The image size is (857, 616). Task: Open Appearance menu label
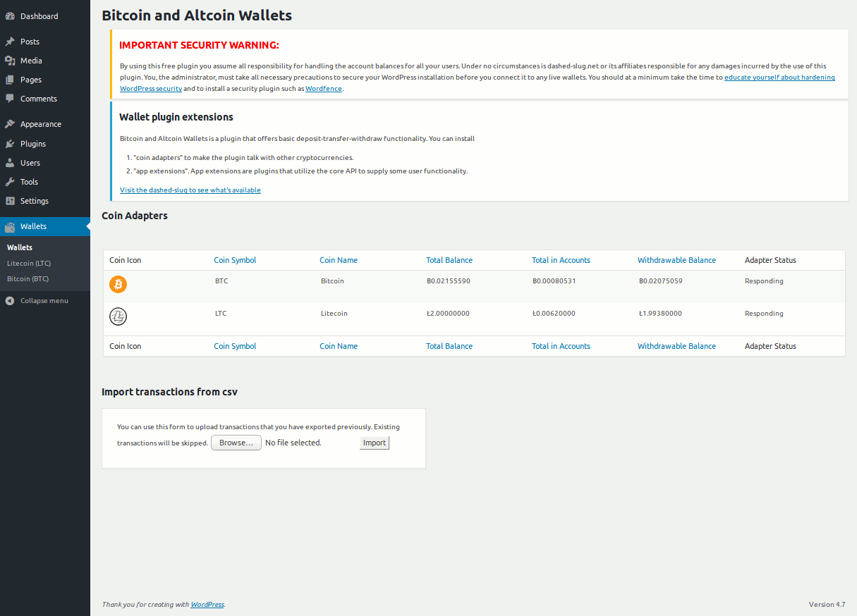pyautogui.click(x=41, y=124)
